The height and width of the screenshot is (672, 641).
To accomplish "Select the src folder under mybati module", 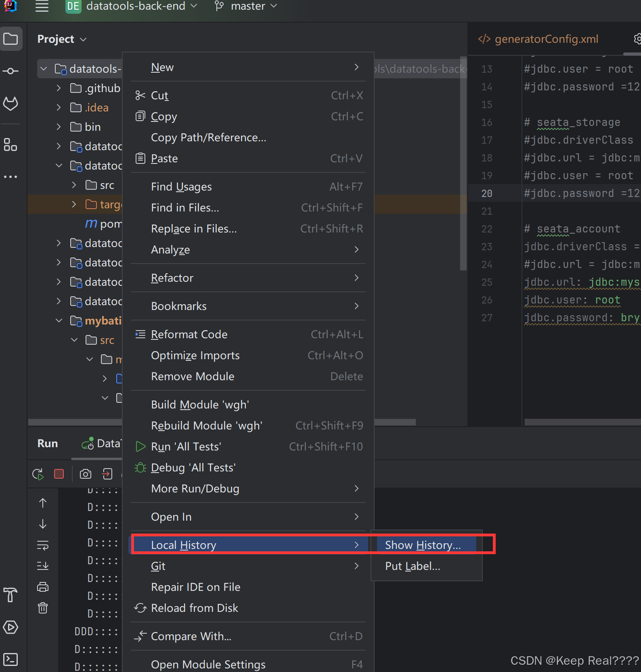I will coord(100,340).
